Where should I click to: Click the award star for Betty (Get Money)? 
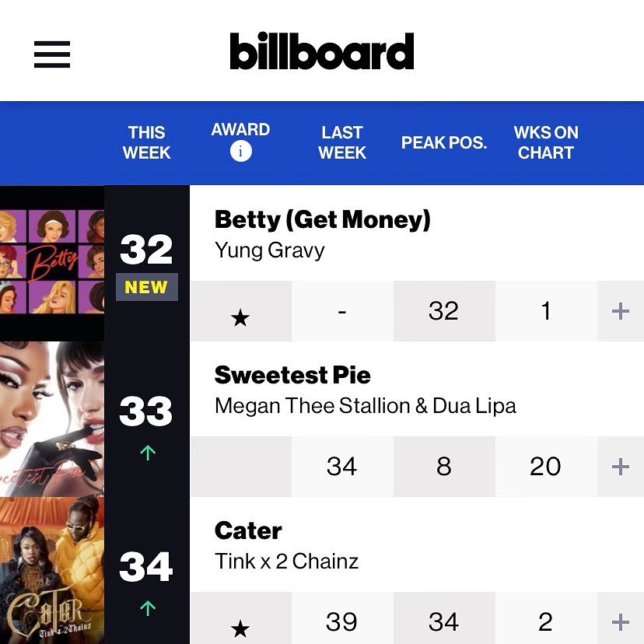click(x=240, y=317)
